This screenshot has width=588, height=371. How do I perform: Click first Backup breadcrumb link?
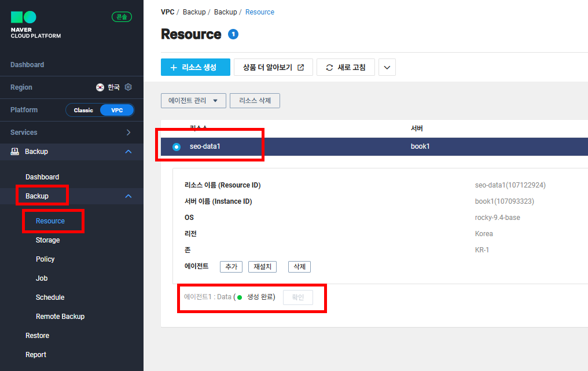pos(194,12)
